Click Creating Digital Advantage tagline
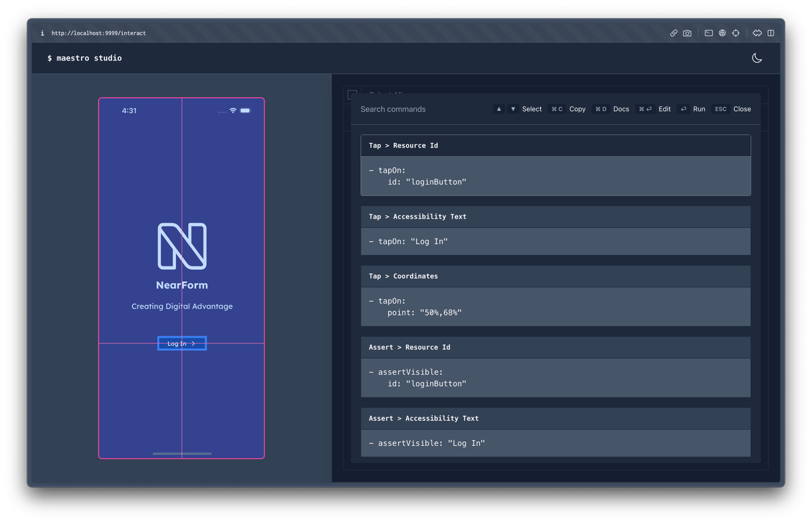812x523 pixels. pos(182,306)
